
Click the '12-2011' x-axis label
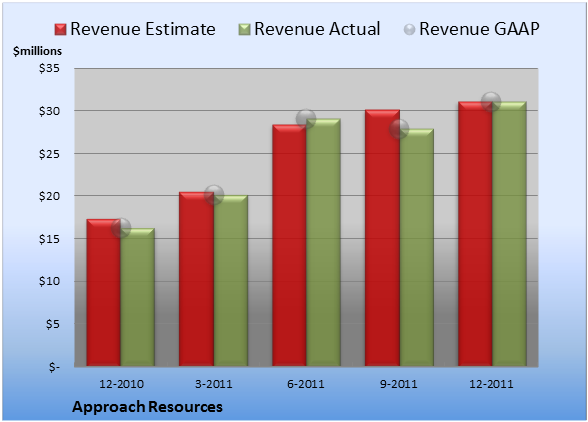491,384
